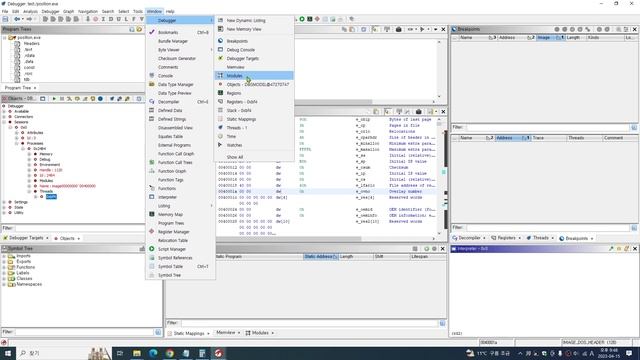Viewport: 640px width, 360px height.
Task: Choose New Dynamic Listing in Debugger submenu
Action: [253, 20]
